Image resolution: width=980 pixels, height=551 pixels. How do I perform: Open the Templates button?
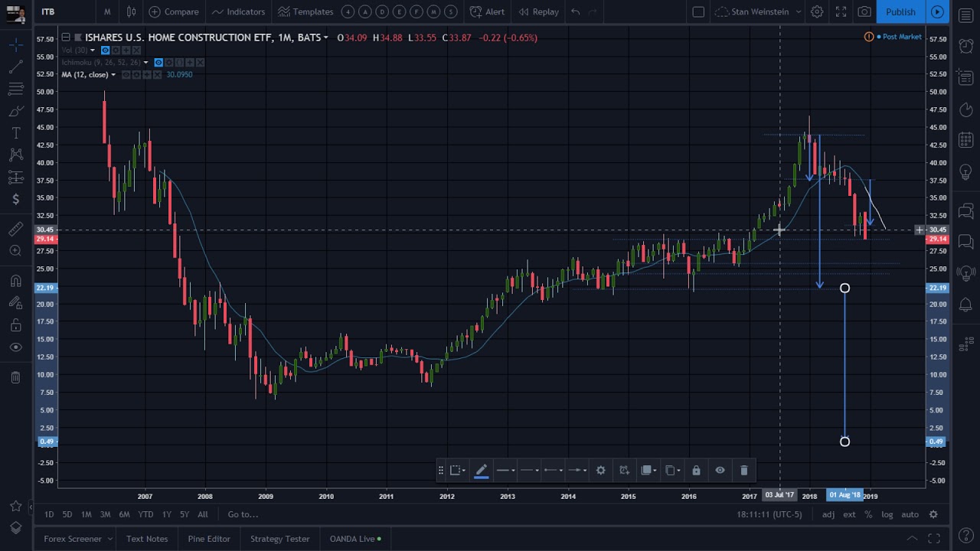(305, 11)
